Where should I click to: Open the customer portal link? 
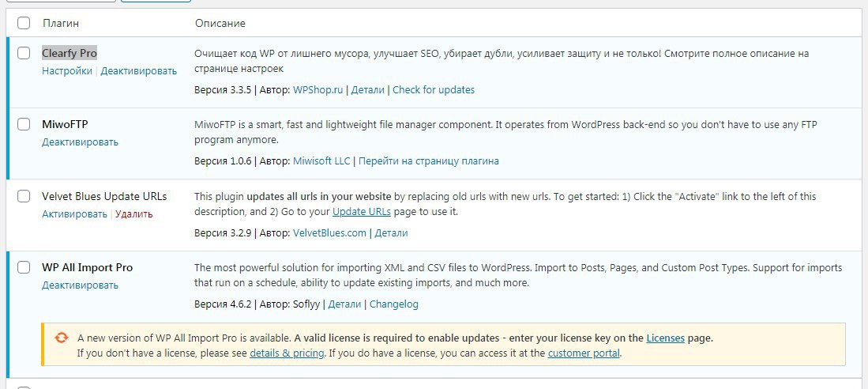coord(584,353)
